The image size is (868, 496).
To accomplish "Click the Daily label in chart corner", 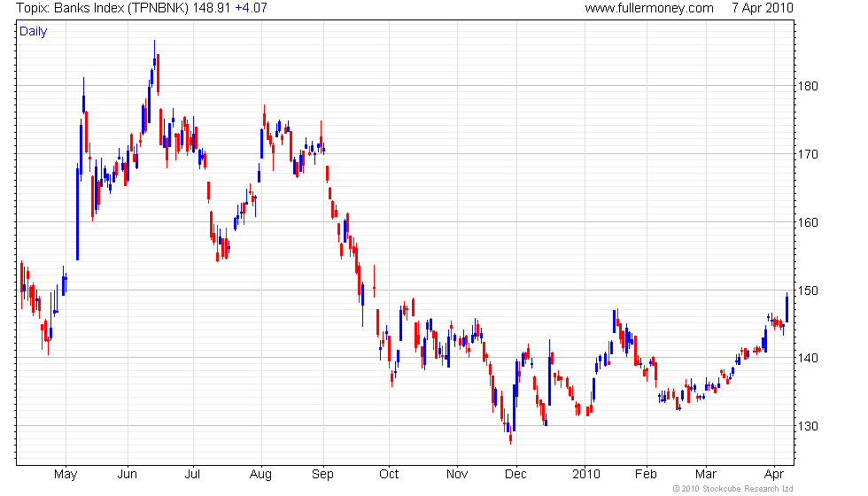I will click(x=34, y=32).
